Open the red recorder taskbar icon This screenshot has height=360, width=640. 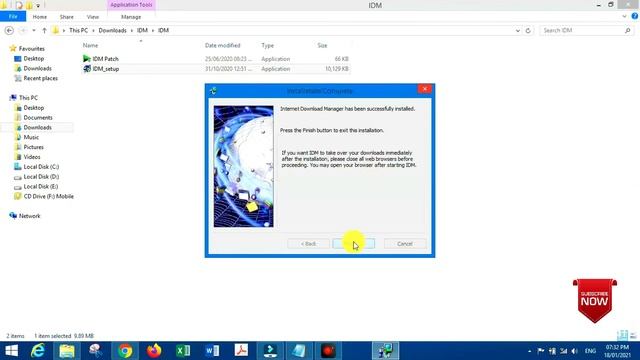[x=328, y=351]
